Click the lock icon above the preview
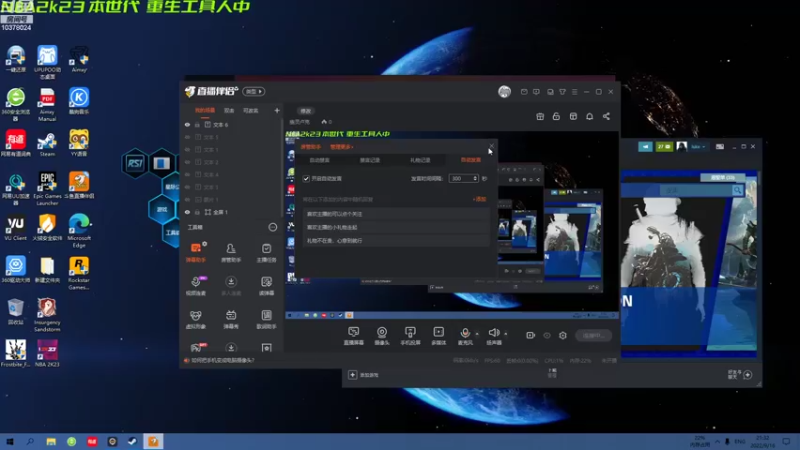This screenshot has width=800, height=450. click(556, 116)
